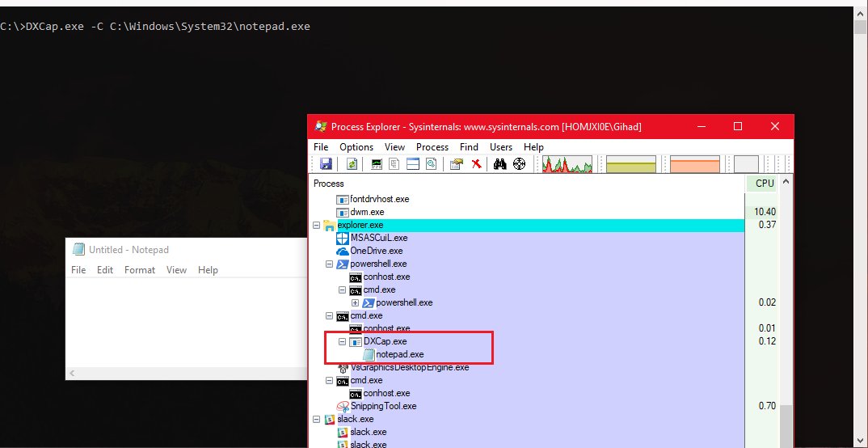Click the Notepad title bar icon
The height and width of the screenshot is (448, 868).
pyautogui.click(x=78, y=249)
